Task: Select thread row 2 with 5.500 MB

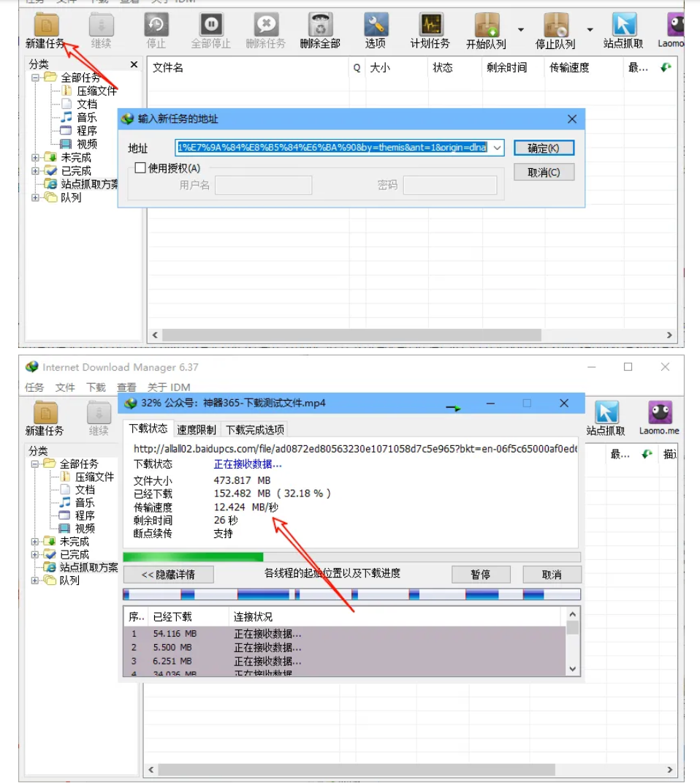Action: [x=344, y=647]
